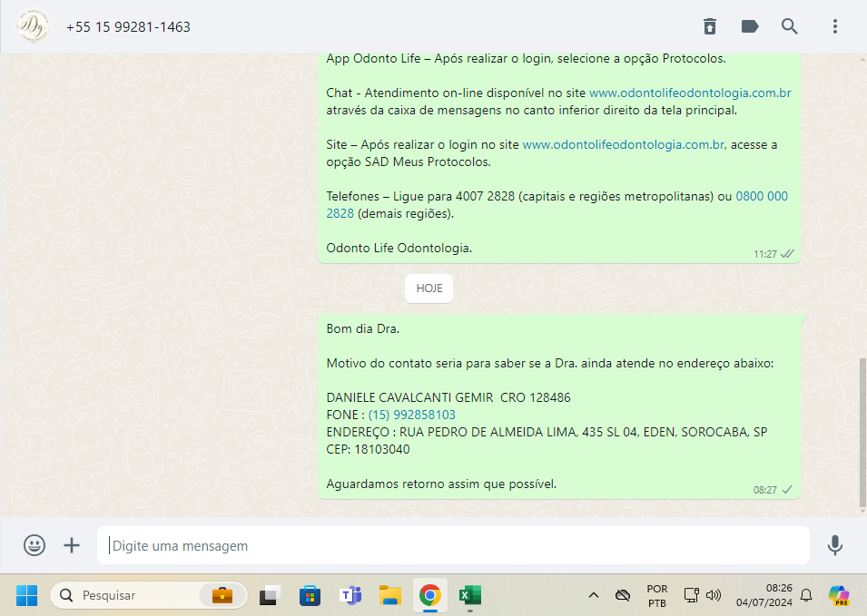Focus the 'Digite uma mensagem' field
Image resolution: width=867 pixels, height=616 pixels.
pyautogui.click(x=453, y=545)
